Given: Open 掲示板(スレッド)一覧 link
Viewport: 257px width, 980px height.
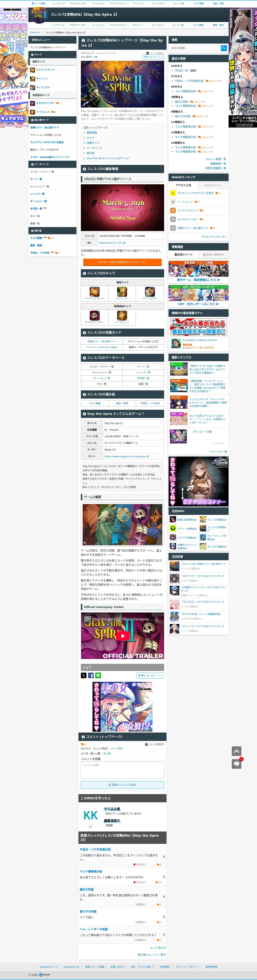Looking at the screenshot, I should pos(151,954).
